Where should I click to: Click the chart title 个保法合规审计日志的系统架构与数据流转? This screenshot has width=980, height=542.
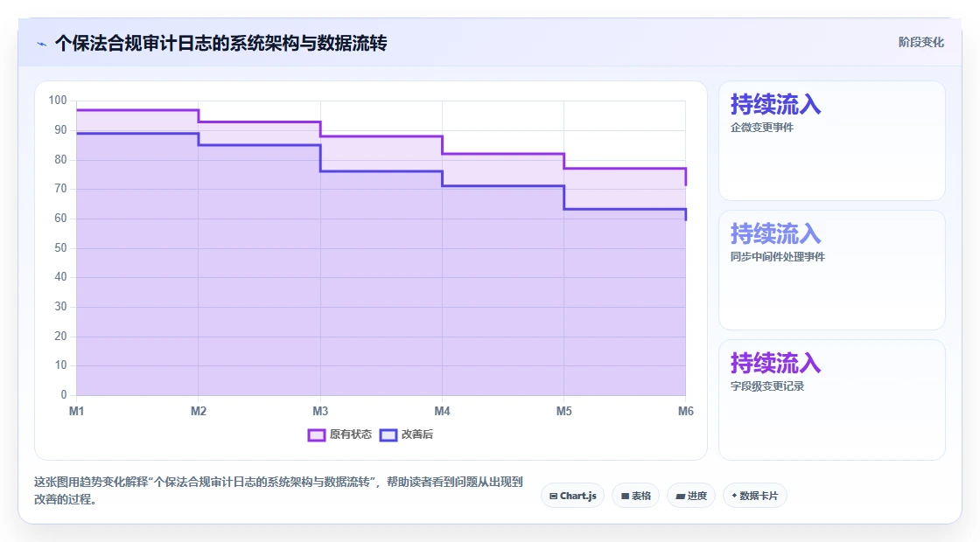(221, 43)
